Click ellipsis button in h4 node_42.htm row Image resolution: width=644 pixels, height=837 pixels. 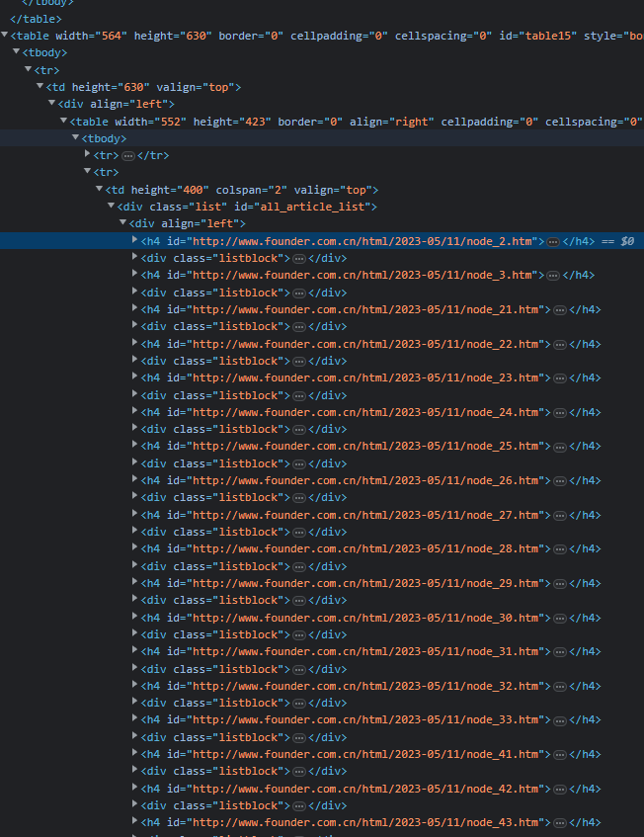point(560,790)
